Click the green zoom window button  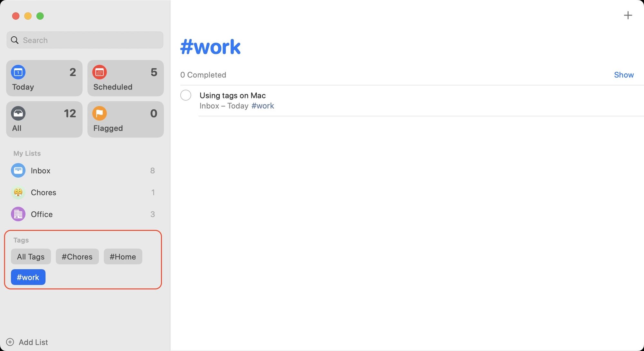(40, 16)
